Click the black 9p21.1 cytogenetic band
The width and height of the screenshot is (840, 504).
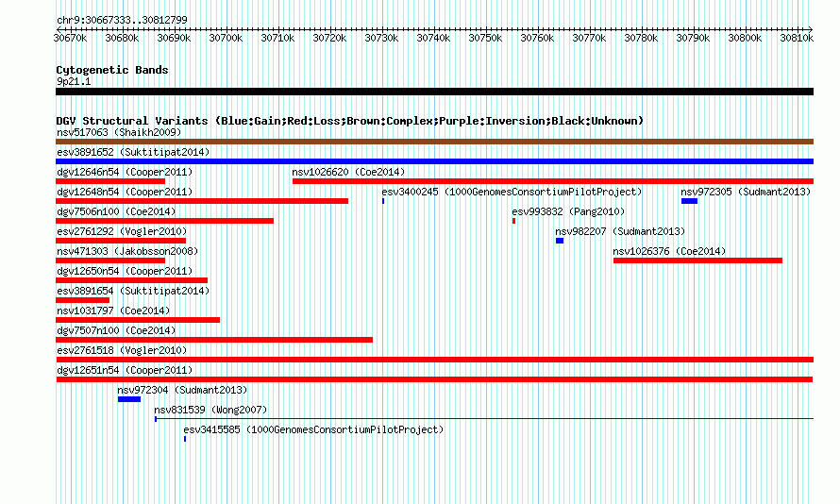tap(434, 92)
